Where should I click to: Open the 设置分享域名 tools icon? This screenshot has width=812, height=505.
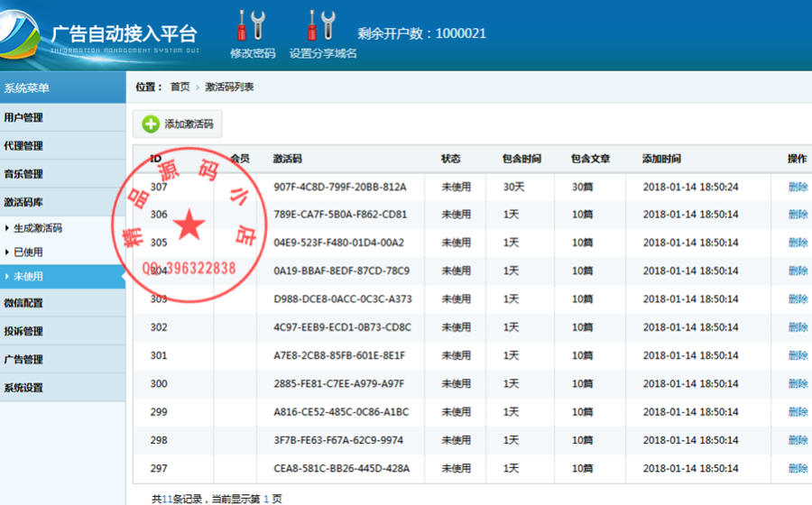321,26
